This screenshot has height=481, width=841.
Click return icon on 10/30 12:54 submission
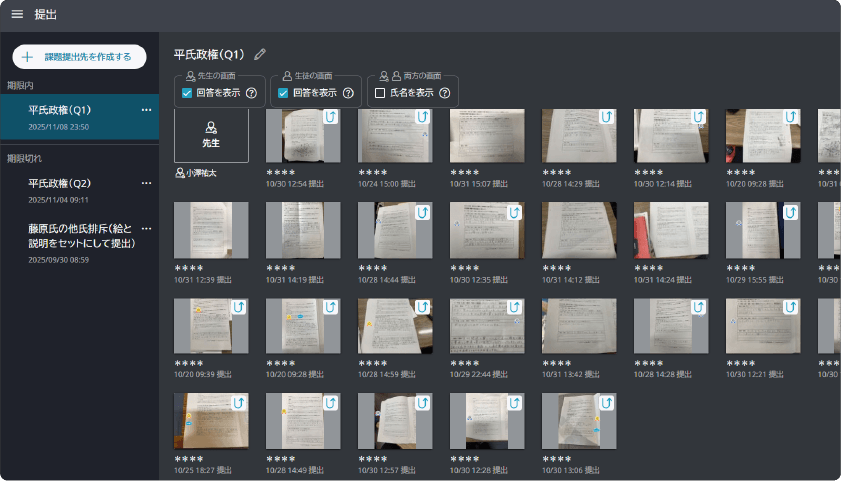coord(331,116)
